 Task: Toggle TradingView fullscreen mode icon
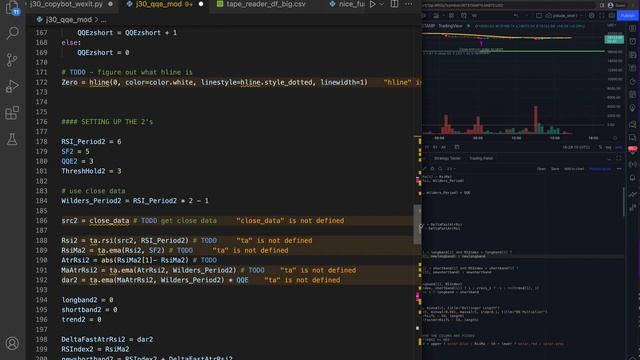pos(602,16)
